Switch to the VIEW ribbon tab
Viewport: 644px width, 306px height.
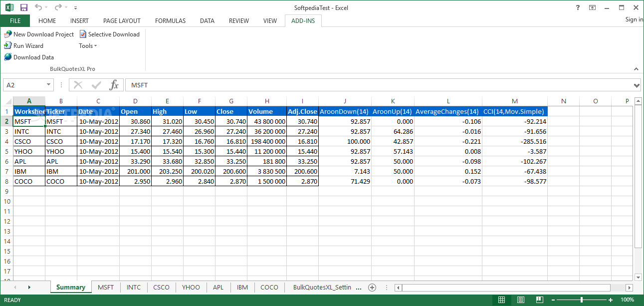click(x=270, y=20)
